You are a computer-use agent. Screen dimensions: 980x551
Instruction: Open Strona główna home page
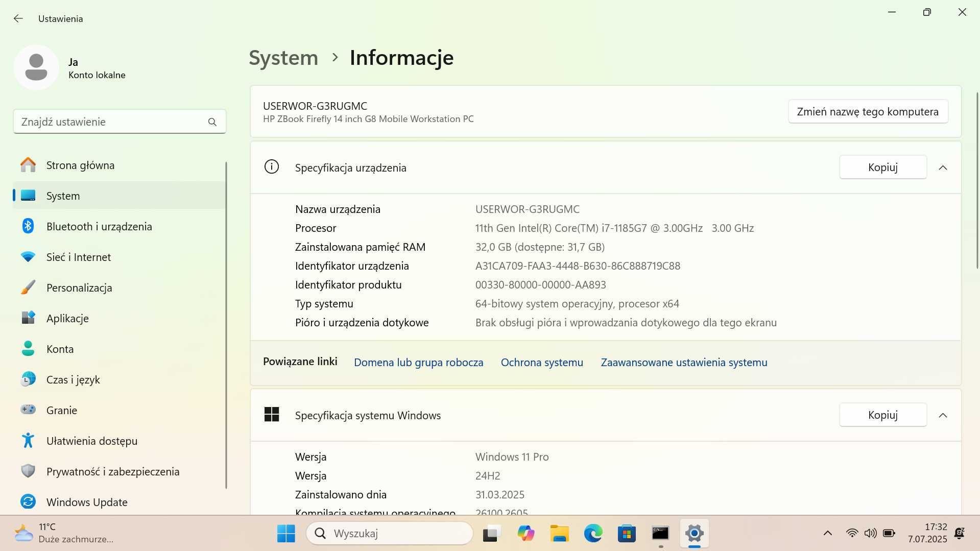tap(119, 165)
